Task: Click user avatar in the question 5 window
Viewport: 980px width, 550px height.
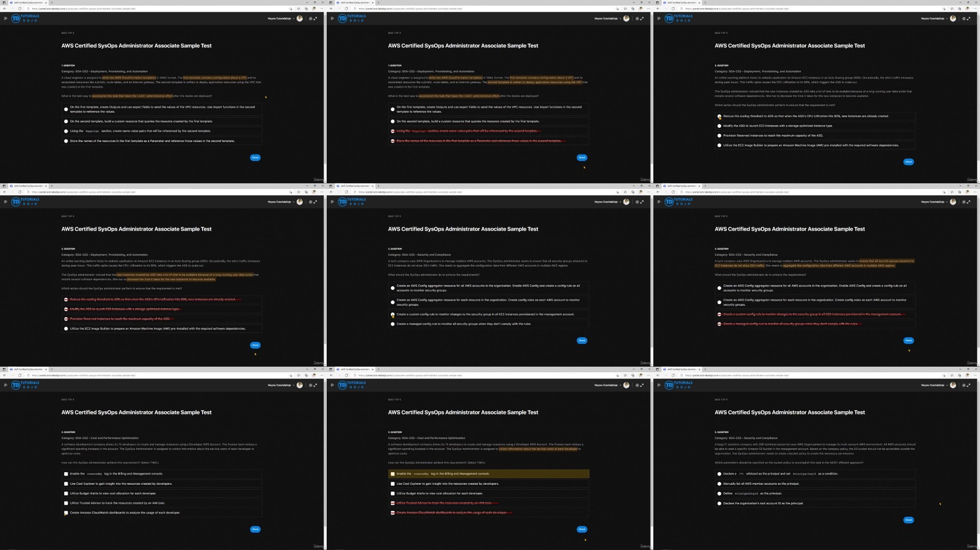Action: coord(953,385)
